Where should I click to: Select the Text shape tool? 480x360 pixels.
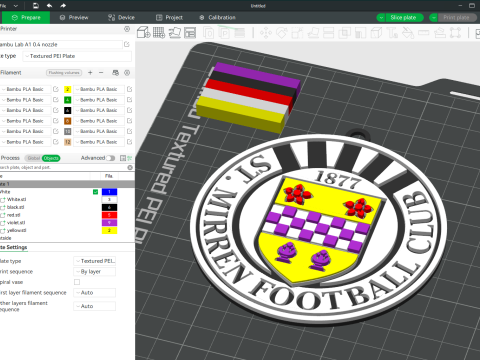[x=392, y=33]
